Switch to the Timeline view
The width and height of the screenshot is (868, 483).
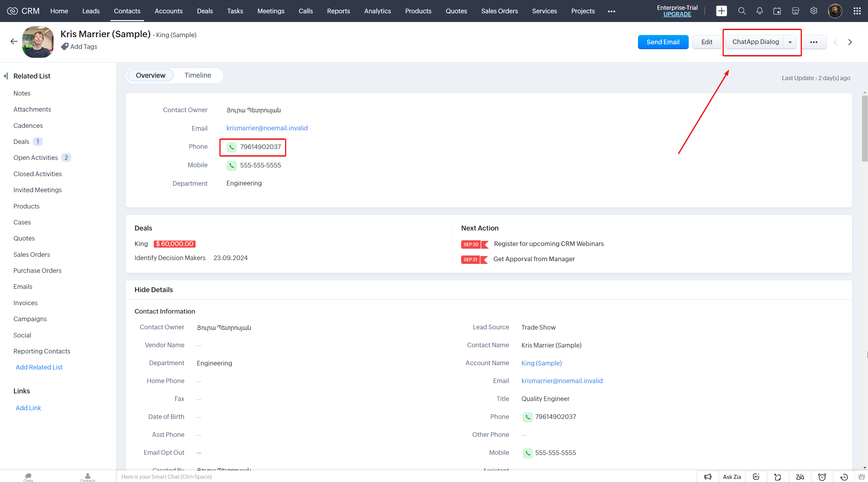tap(198, 75)
